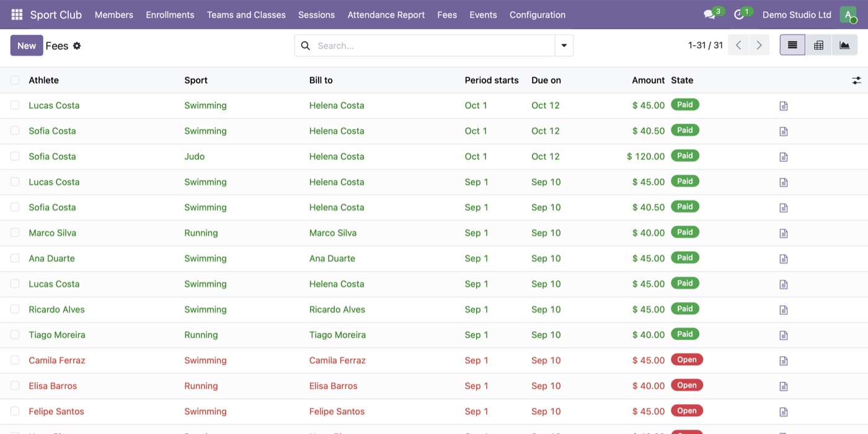Open the conversations messages icon

(x=710, y=14)
